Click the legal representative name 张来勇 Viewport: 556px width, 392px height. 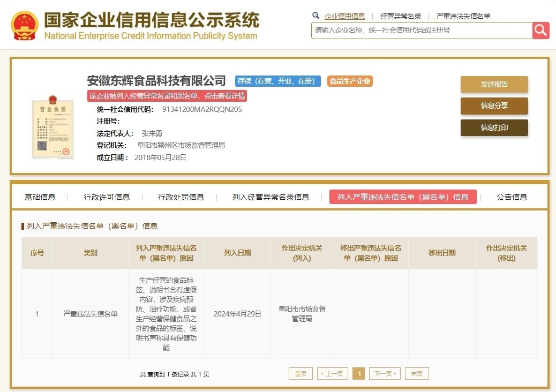click(152, 134)
